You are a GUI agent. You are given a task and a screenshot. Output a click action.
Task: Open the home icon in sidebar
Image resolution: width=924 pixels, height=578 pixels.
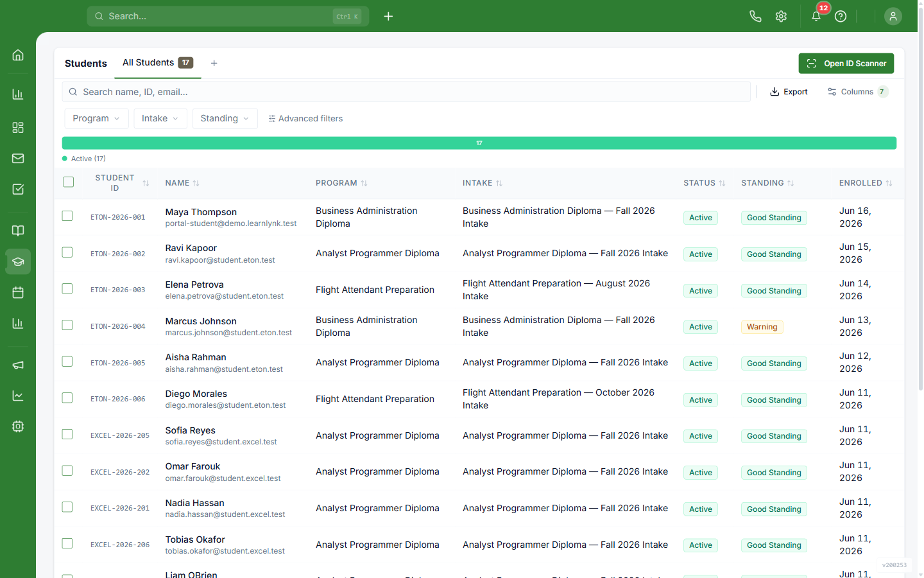(x=18, y=55)
